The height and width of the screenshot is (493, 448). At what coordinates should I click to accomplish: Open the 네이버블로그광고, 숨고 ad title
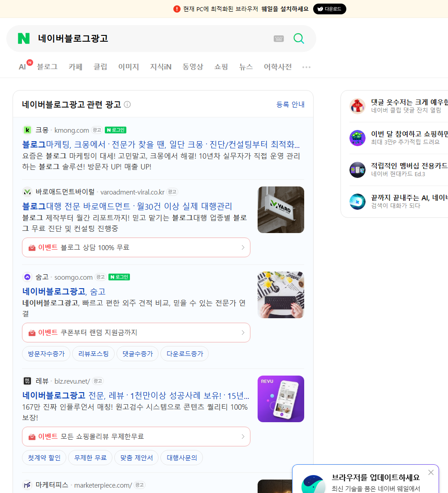coord(64,291)
